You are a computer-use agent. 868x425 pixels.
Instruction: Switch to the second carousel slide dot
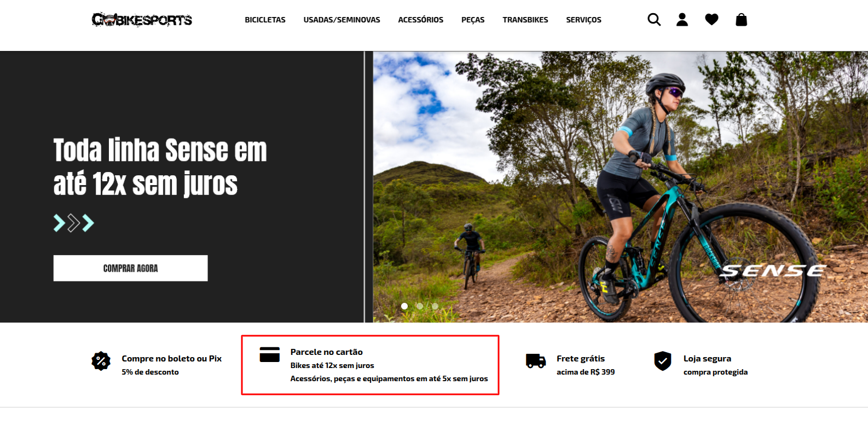[x=420, y=306]
